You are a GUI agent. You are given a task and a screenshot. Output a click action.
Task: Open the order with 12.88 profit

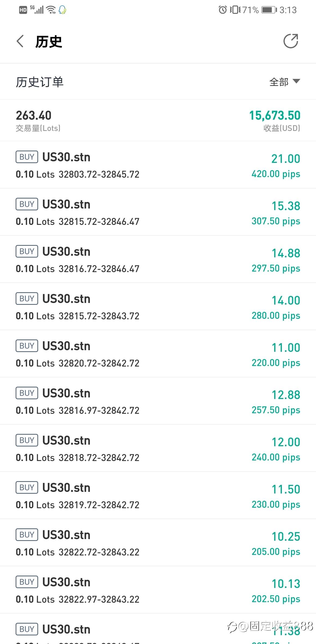point(158,401)
